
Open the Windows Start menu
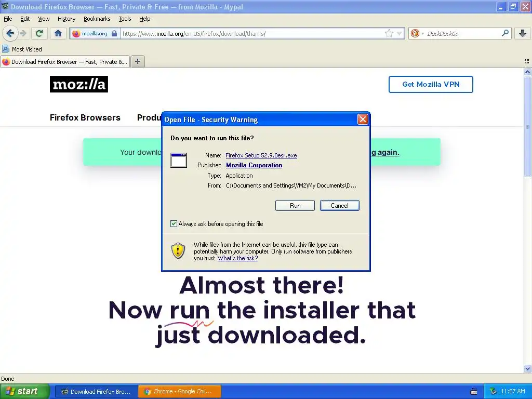point(24,392)
